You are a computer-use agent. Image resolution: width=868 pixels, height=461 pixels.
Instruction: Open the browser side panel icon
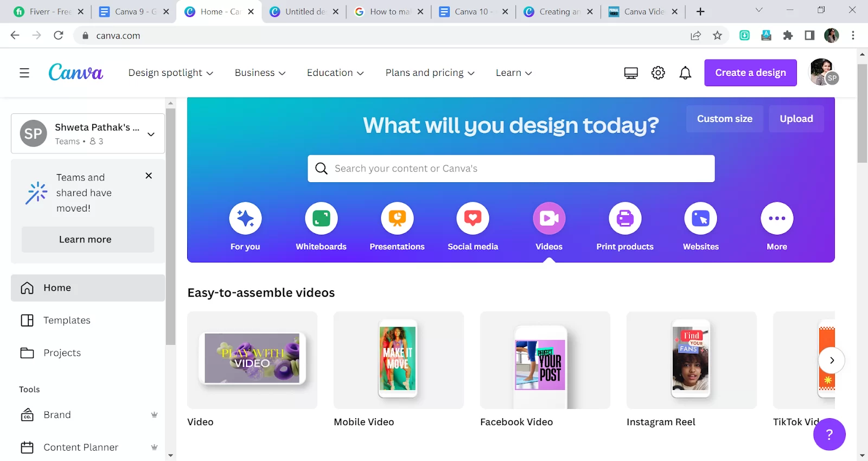point(809,35)
